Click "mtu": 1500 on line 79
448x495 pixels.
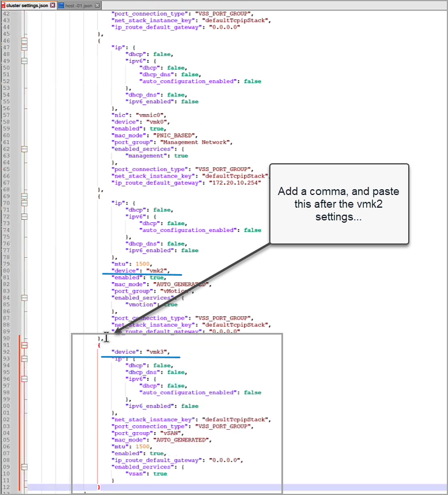tap(132, 264)
